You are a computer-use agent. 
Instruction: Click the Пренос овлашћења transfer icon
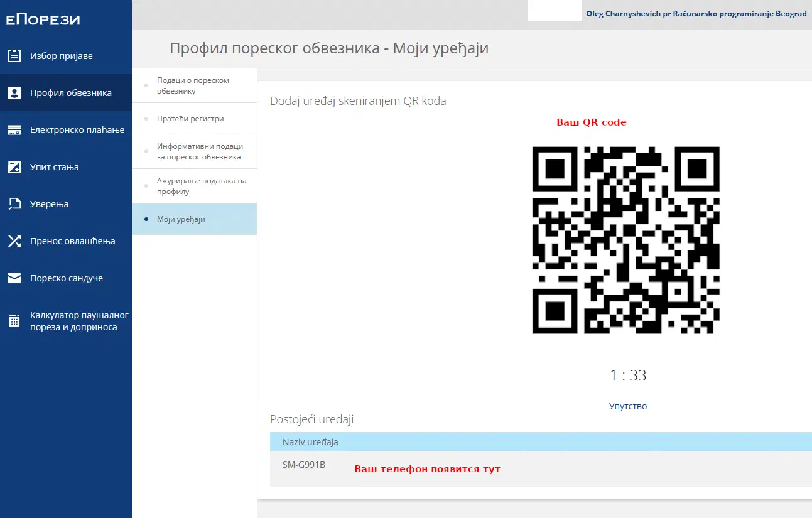(14, 240)
